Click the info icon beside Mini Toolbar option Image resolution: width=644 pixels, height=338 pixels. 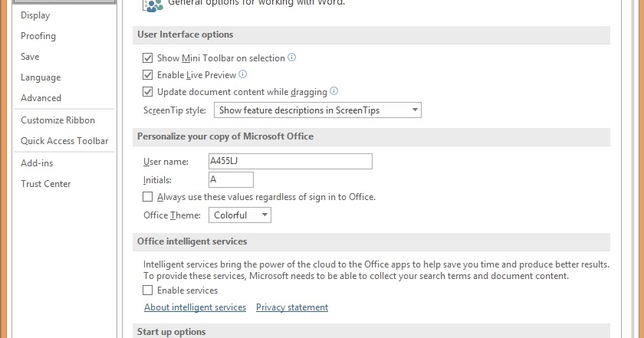tap(292, 57)
